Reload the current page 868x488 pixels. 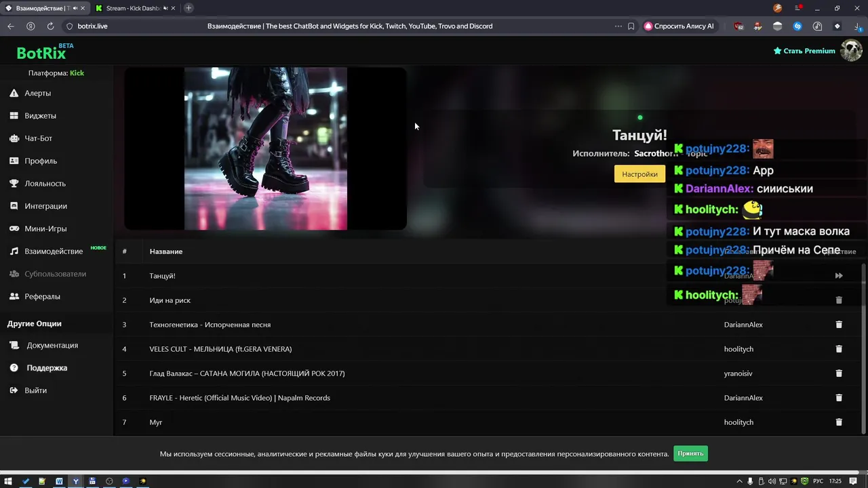(50, 26)
